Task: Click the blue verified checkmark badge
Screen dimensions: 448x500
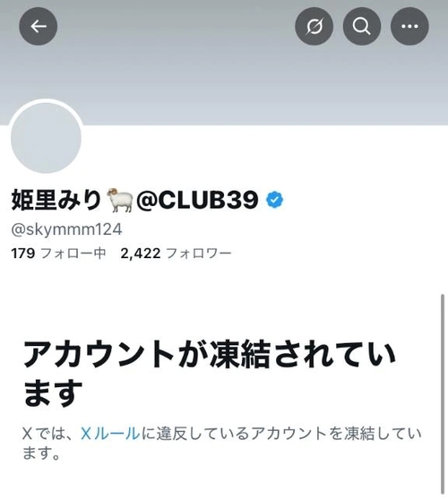Action: (274, 200)
